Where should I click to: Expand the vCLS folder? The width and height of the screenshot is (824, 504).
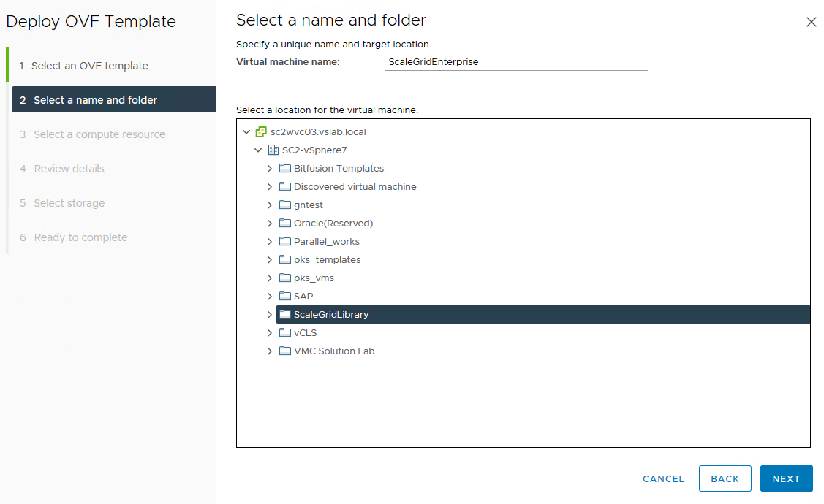(x=270, y=333)
